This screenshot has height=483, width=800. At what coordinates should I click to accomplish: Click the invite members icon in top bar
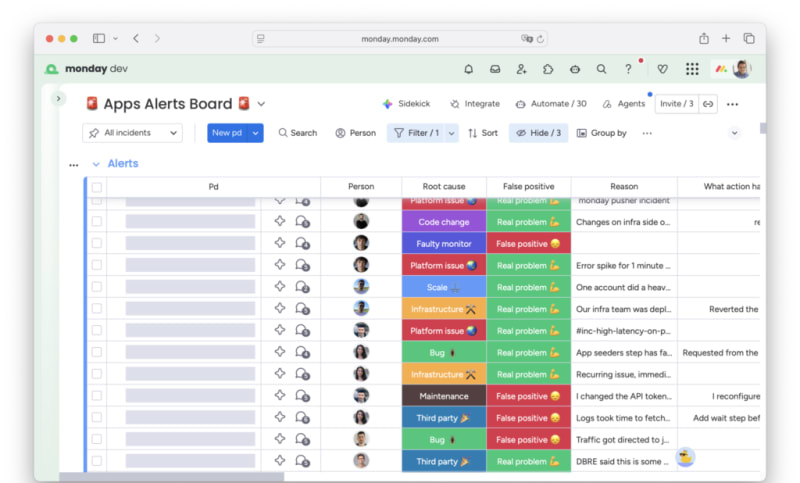tap(521, 69)
